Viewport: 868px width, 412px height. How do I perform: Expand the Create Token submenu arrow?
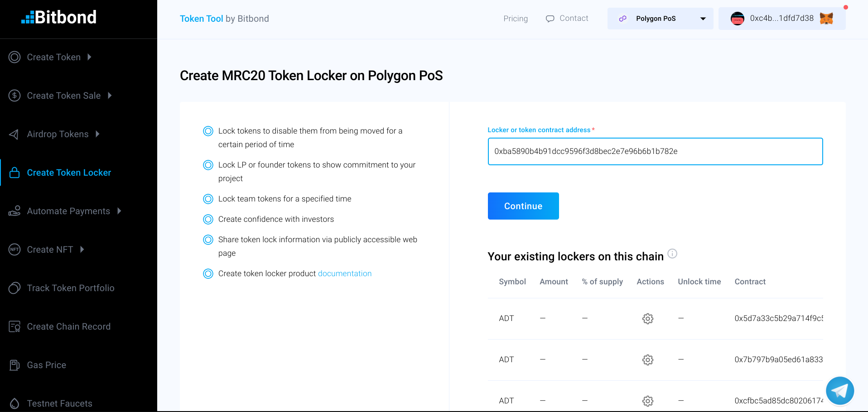point(90,57)
